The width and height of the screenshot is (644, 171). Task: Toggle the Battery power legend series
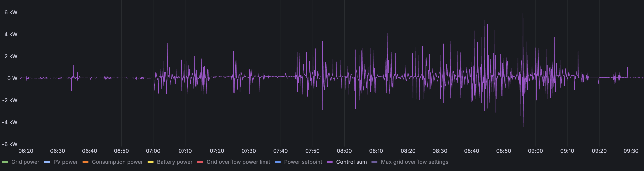pyautogui.click(x=174, y=162)
